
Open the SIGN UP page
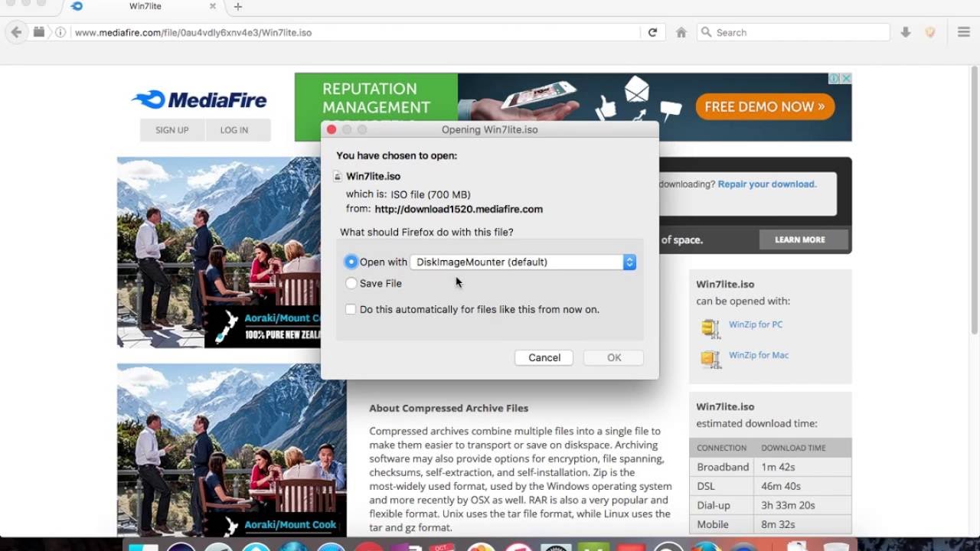[172, 130]
